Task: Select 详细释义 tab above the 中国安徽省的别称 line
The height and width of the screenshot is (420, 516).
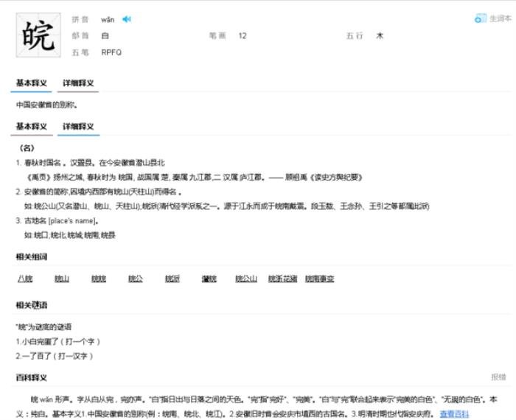Action: click(77, 83)
